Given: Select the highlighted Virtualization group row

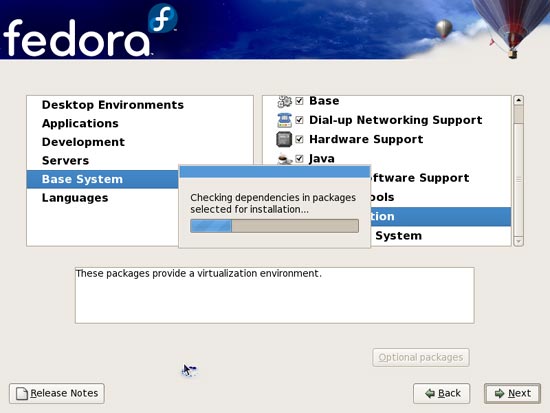Looking at the screenshot, I should 441,217.
